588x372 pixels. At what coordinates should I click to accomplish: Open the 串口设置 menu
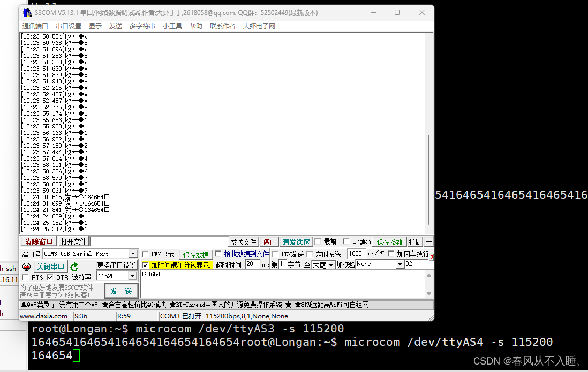click(x=69, y=25)
